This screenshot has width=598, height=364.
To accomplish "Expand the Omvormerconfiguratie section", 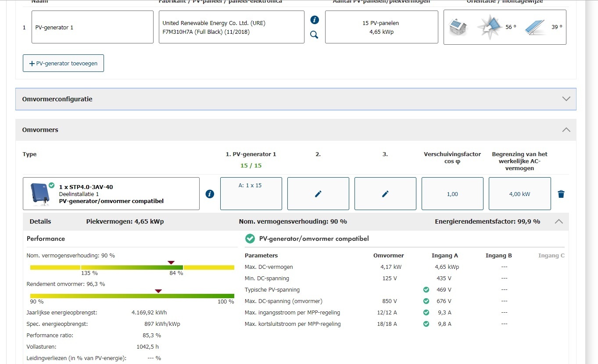I will [x=566, y=99].
